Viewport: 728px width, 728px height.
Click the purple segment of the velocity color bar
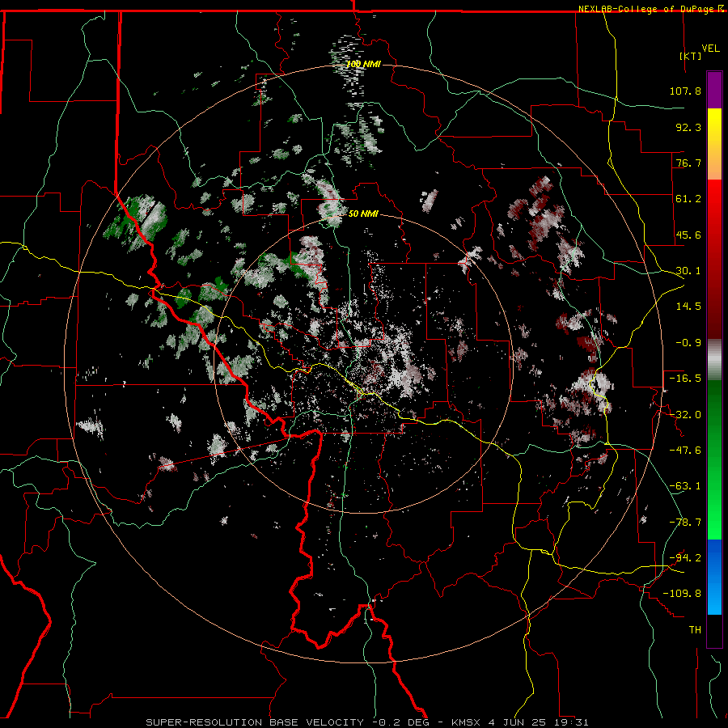pos(714,90)
